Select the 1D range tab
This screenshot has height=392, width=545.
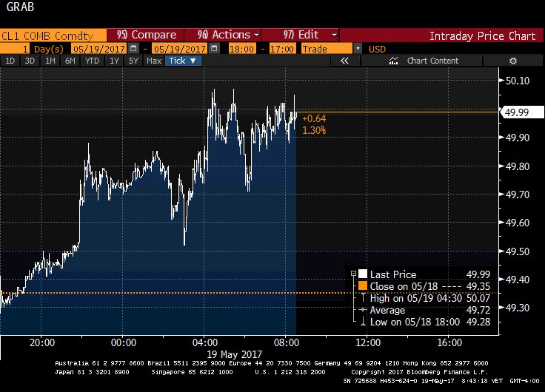tap(10, 61)
